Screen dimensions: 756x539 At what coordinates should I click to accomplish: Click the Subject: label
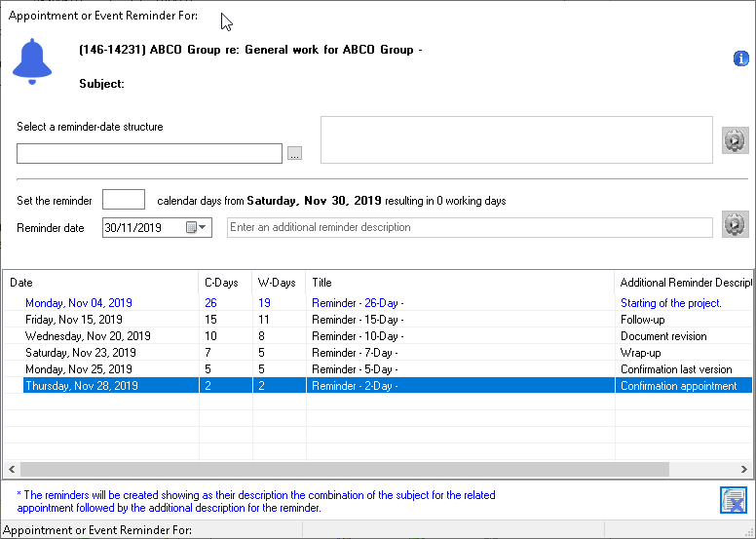[101, 84]
